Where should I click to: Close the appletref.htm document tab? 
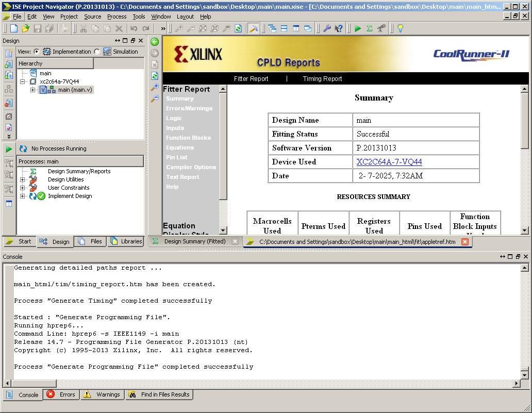point(465,242)
